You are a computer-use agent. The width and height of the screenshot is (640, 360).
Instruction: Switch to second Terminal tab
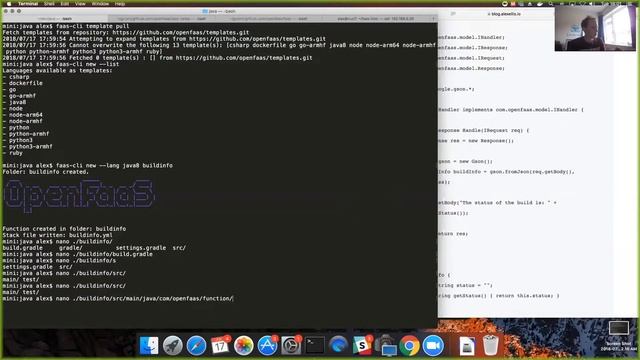coord(162,18)
